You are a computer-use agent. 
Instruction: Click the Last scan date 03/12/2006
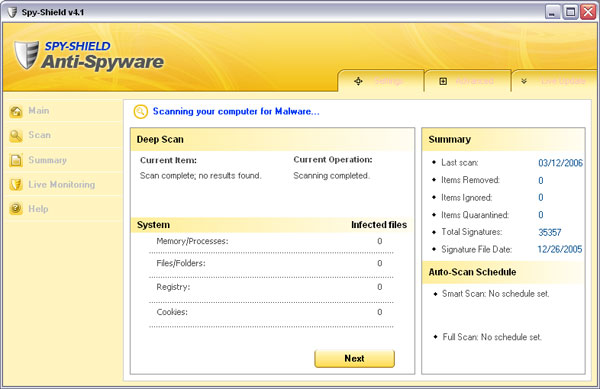[x=560, y=163]
